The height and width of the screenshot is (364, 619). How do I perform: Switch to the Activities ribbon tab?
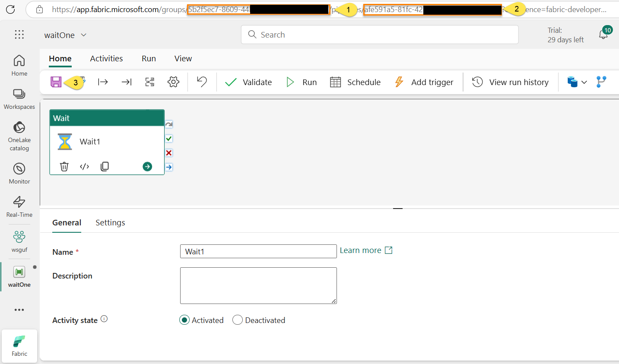pyautogui.click(x=106, y=59)
